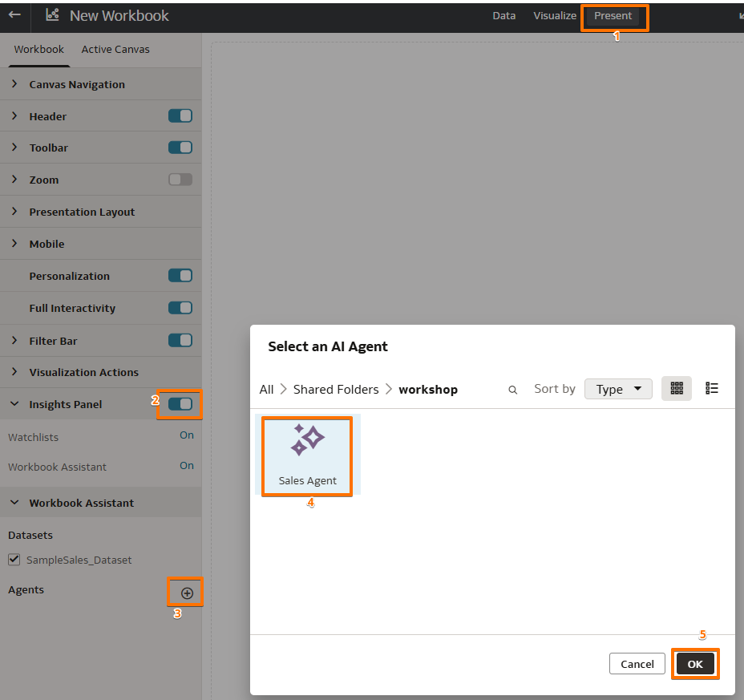744x700 pixels.
Task: Disable the Header toggle
Action: point(180,115)
